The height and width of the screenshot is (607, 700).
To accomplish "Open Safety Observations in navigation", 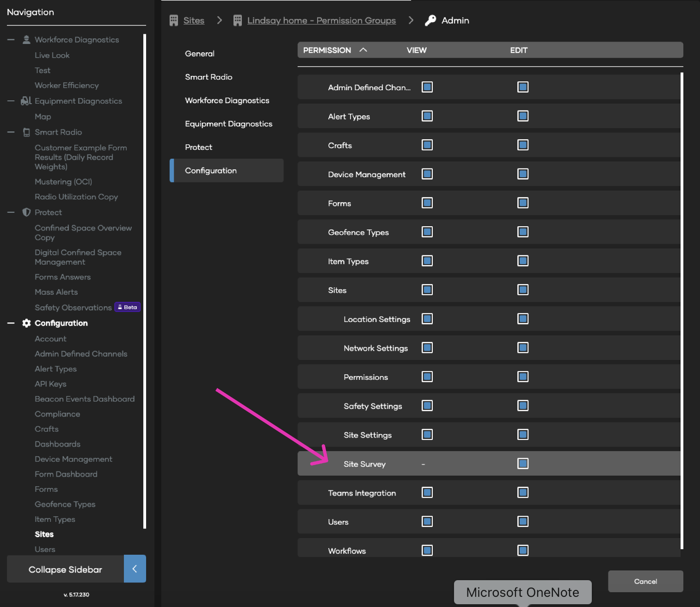I will [73, 308].
